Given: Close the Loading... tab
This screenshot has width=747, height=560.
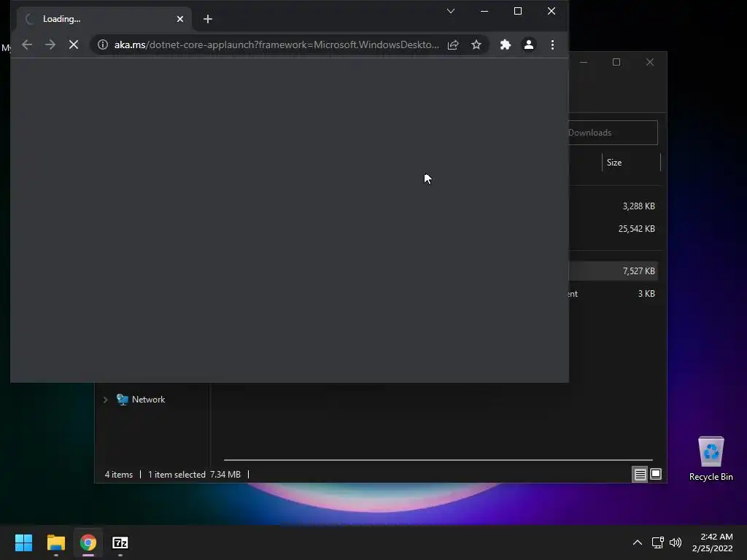Looking at the screenshot, I should pos(180,19).
